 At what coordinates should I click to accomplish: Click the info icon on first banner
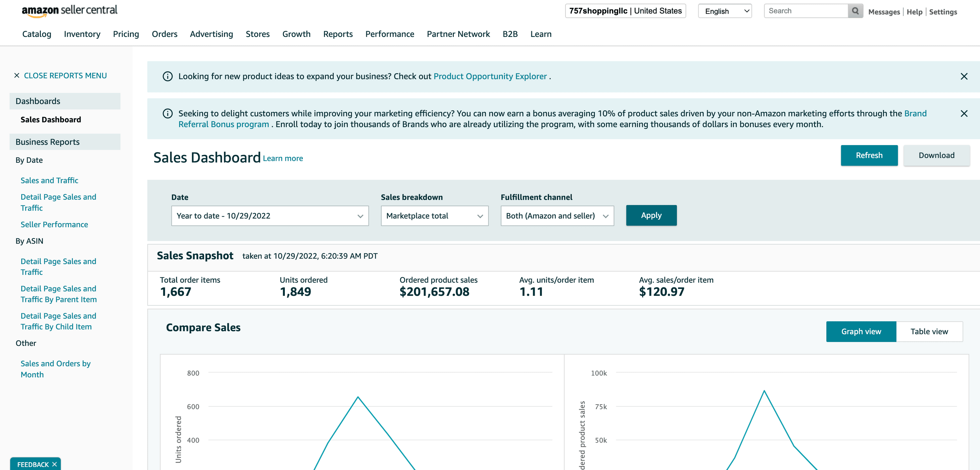coord(167,76)
